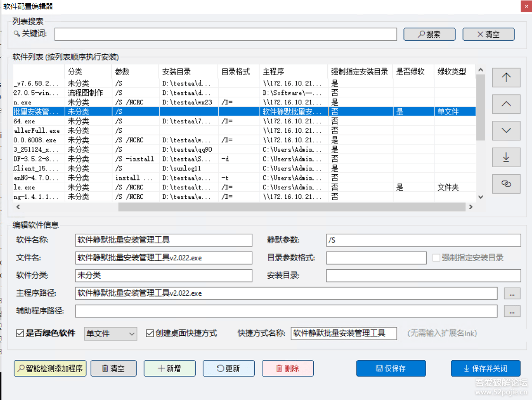Move selected item to top of list

point(506,77)
